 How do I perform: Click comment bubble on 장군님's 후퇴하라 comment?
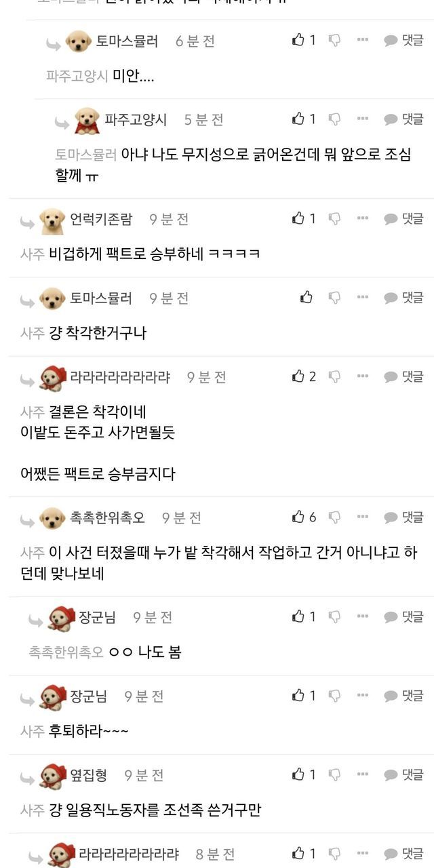(404, 695)
